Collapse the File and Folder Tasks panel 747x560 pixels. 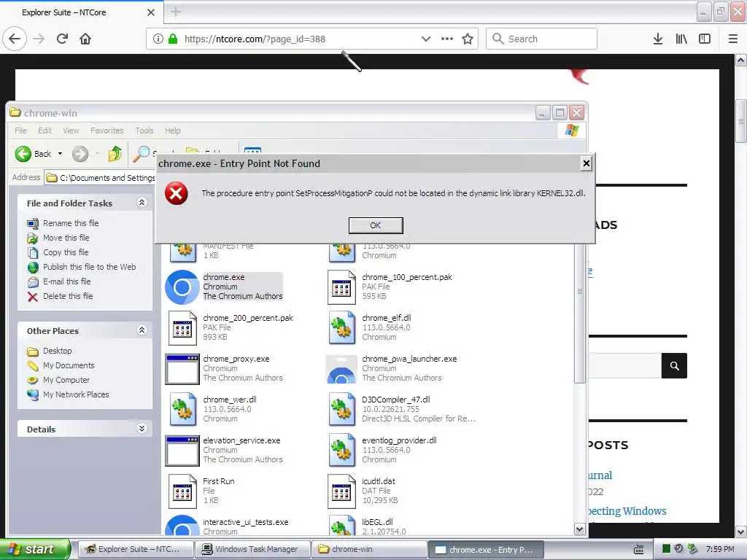click(x=142, y=203)
